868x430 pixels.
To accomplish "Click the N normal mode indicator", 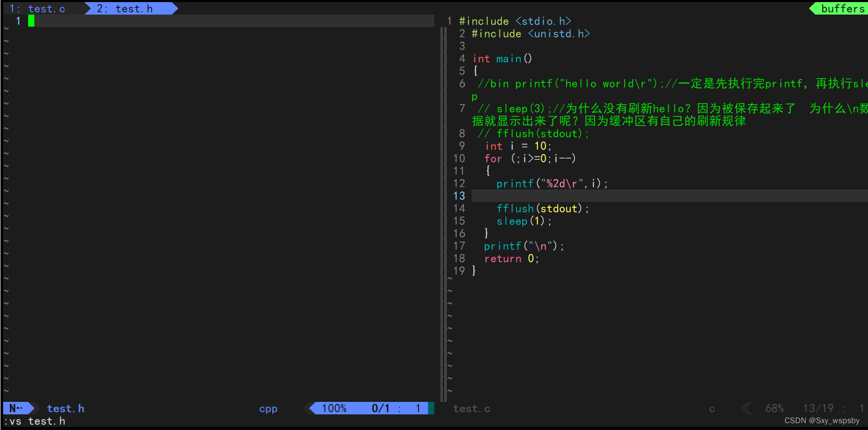I will coord(16,408).
